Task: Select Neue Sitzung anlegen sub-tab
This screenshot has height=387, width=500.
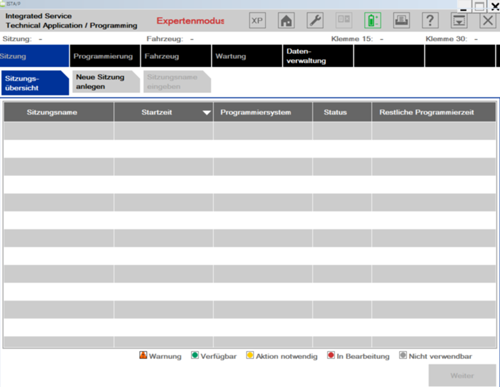Action: pyautogui.click(x=106, y=82)
